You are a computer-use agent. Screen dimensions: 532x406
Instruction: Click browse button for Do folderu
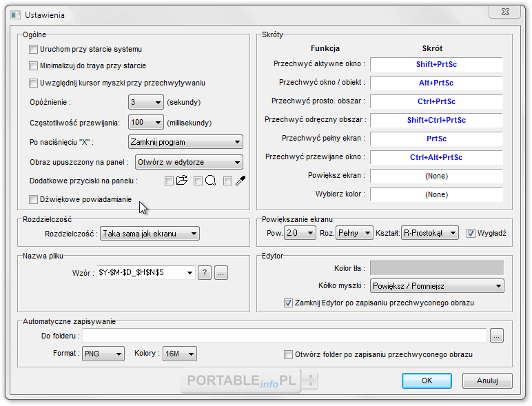[x=497, y=336]
